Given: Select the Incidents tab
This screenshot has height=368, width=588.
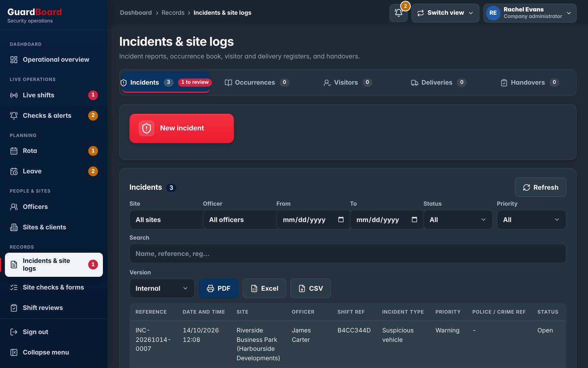Looking at the screenshot, I should [x=166, y=82].
